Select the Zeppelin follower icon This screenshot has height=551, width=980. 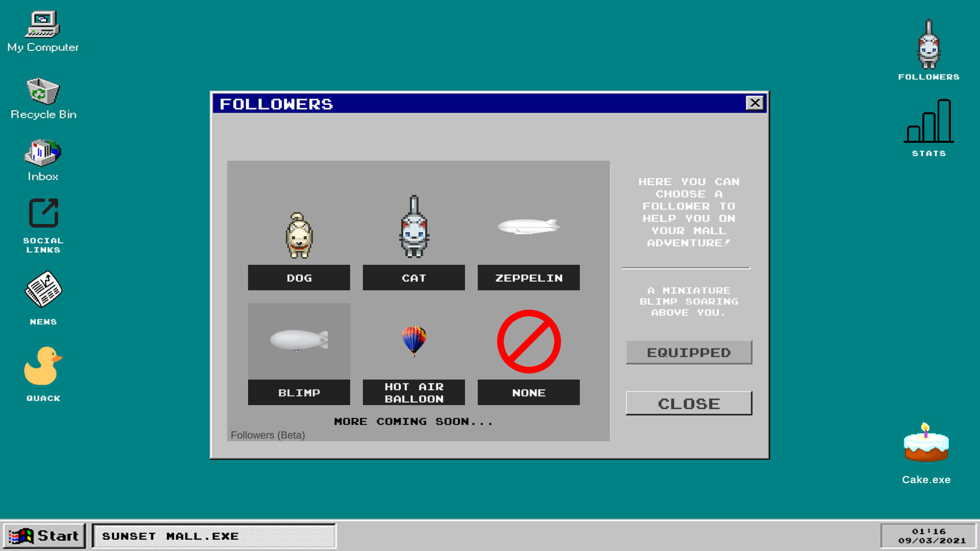pyautogui.click(x=529, y=227)
